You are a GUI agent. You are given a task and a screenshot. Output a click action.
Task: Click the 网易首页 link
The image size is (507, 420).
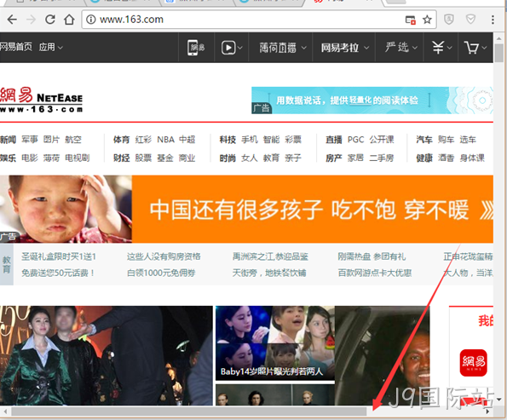click(16, 47)
